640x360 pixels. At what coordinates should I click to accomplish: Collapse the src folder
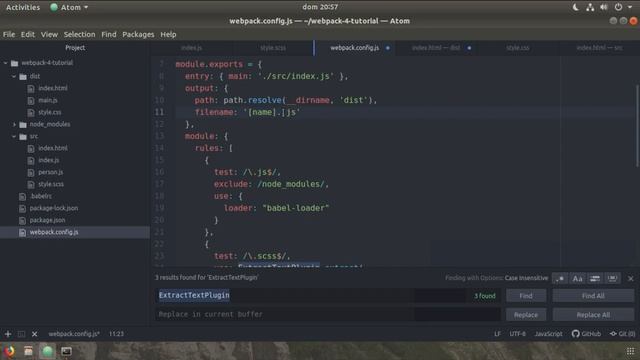coord(14,136)
